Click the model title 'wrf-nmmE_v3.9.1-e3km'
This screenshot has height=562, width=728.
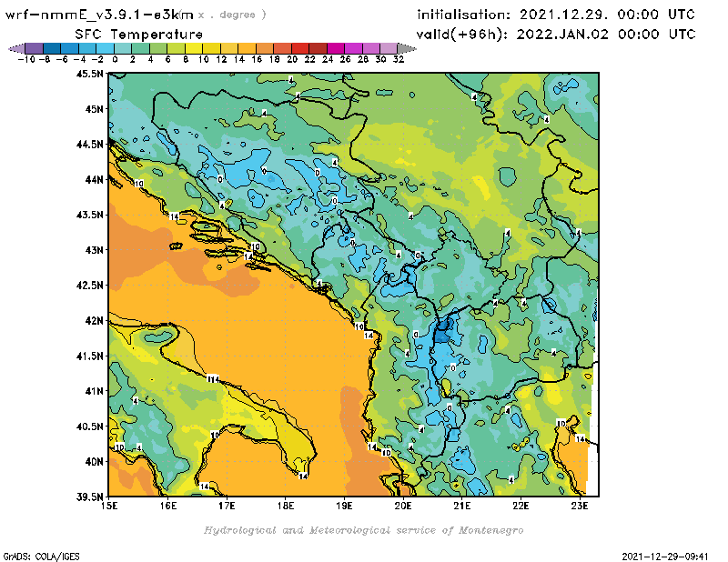[x=99, y=15]
